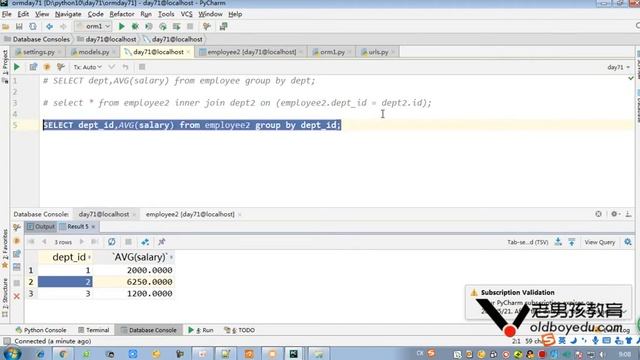640x360 pixels.
Task: Toggle the 1: Project side panel
Action: [x=5, y=62]
